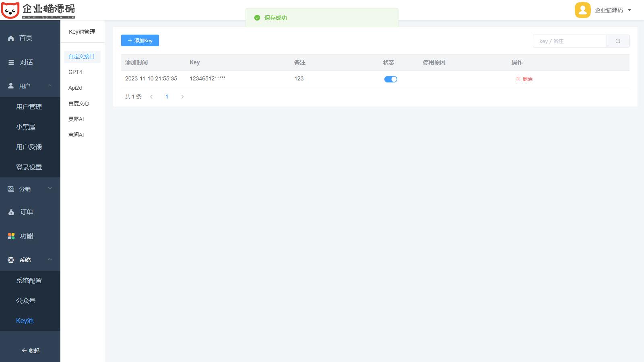Focus the key / 备注 search field
644x362 pixels.
pyautogui.click(x=570, y=41)
